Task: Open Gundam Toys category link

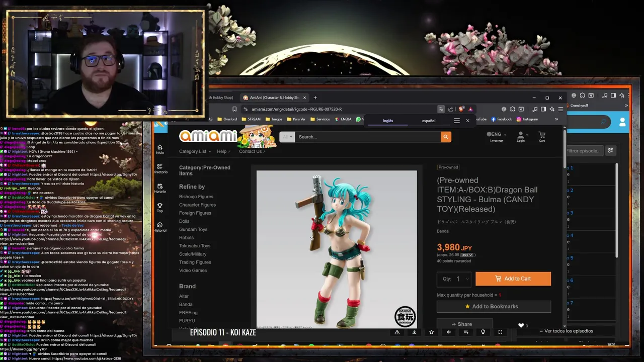Action: (193, 229)
